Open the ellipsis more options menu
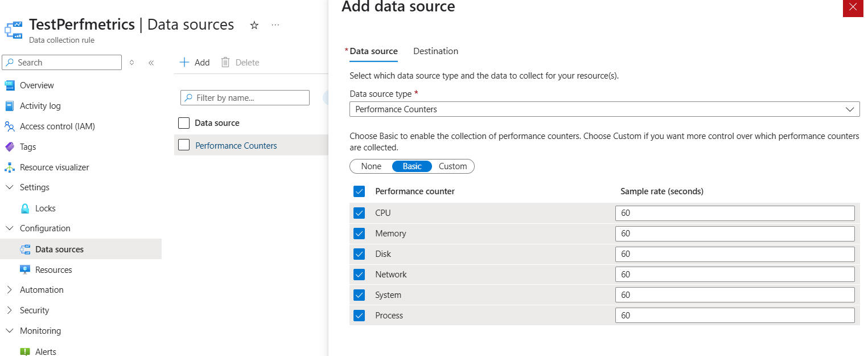Screen dimensions: 868x356 (275, 25)
